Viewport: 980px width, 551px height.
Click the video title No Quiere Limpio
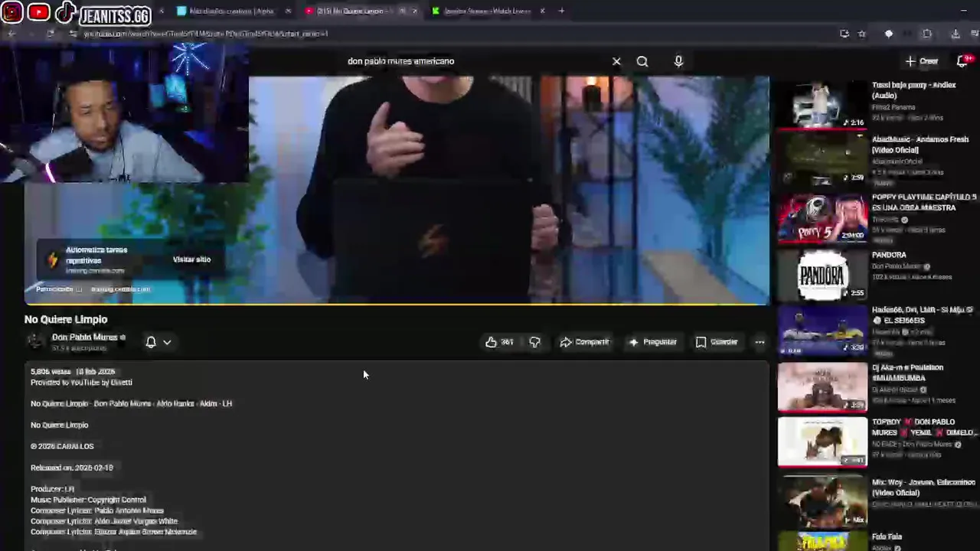[66, 319]
